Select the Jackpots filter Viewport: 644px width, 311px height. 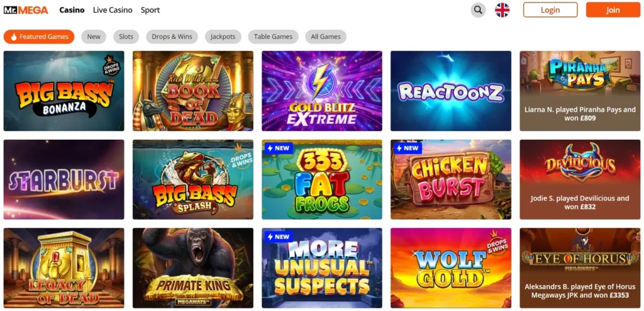pyautogui.click(x=223, y=37)
